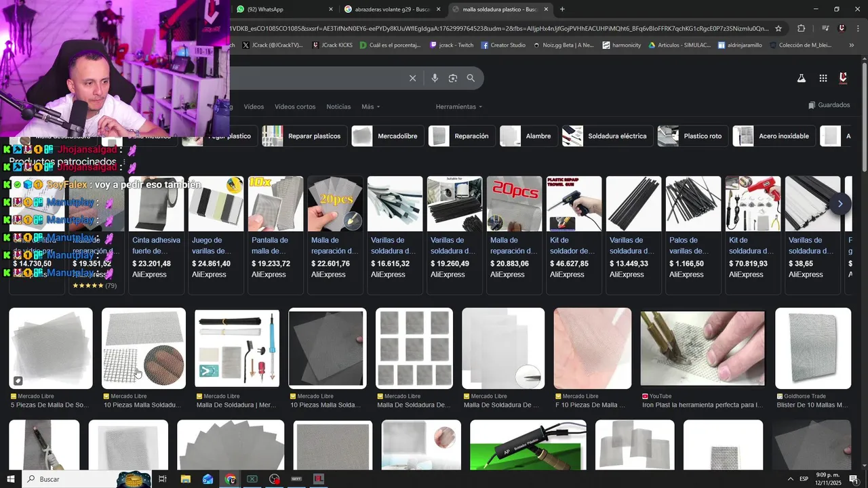Image resolution: width=868 pixels, height=488 pixels.
Task: Filter images by Mercadolibre chip
Action: 387,136
